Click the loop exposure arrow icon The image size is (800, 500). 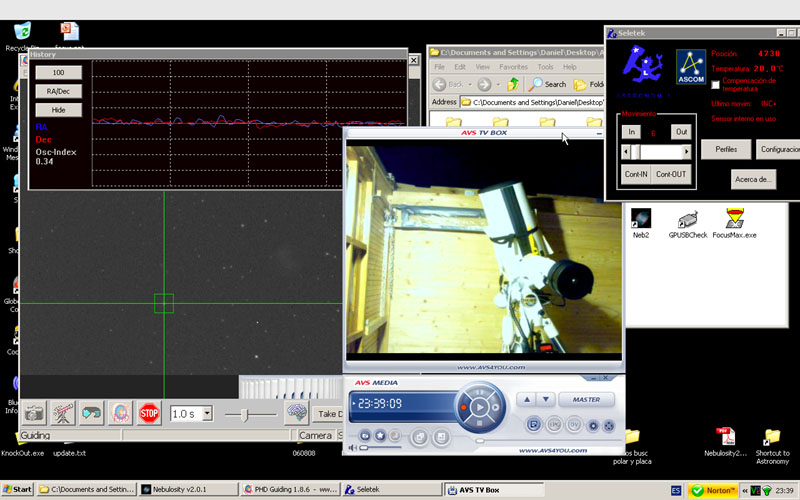(92, 412)
